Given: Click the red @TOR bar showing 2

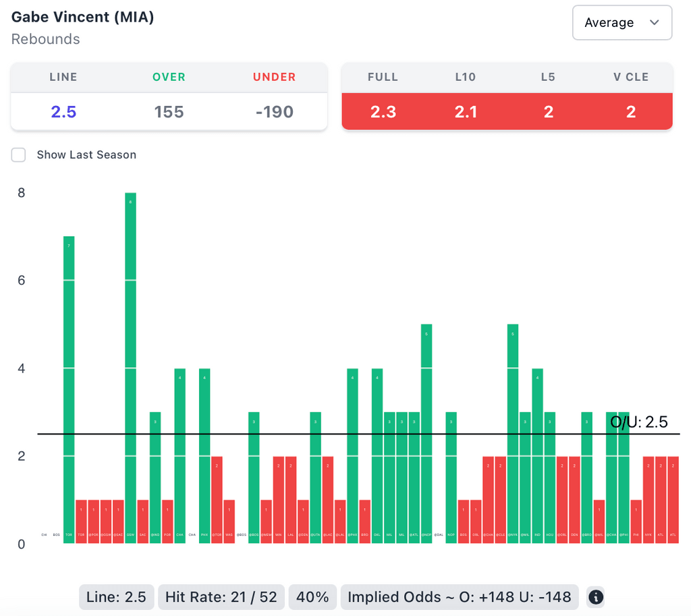Looking at the screenshot, I should click(x=217, y=500).
